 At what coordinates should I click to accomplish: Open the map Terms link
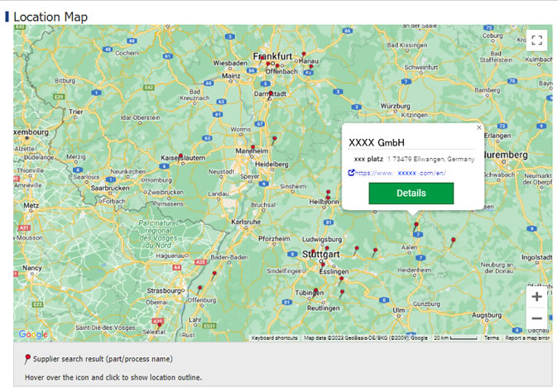click(x=491, y=338)
